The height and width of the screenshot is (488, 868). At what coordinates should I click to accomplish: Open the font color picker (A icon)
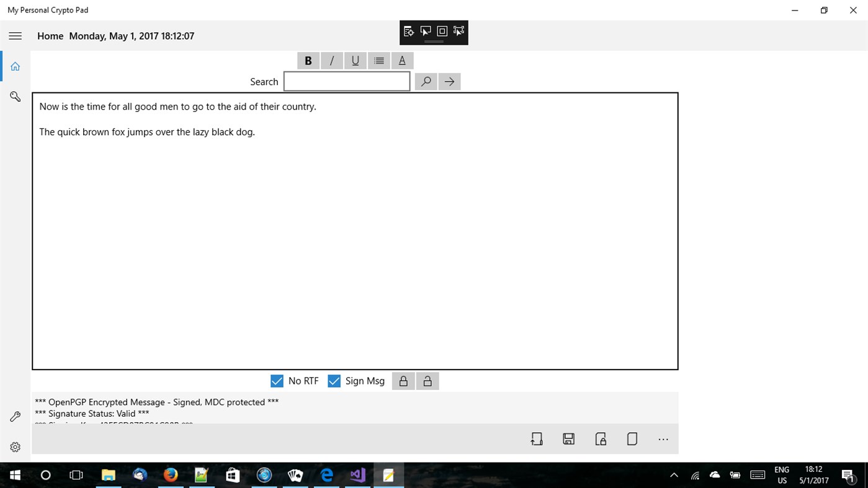[x=401, y=60]
